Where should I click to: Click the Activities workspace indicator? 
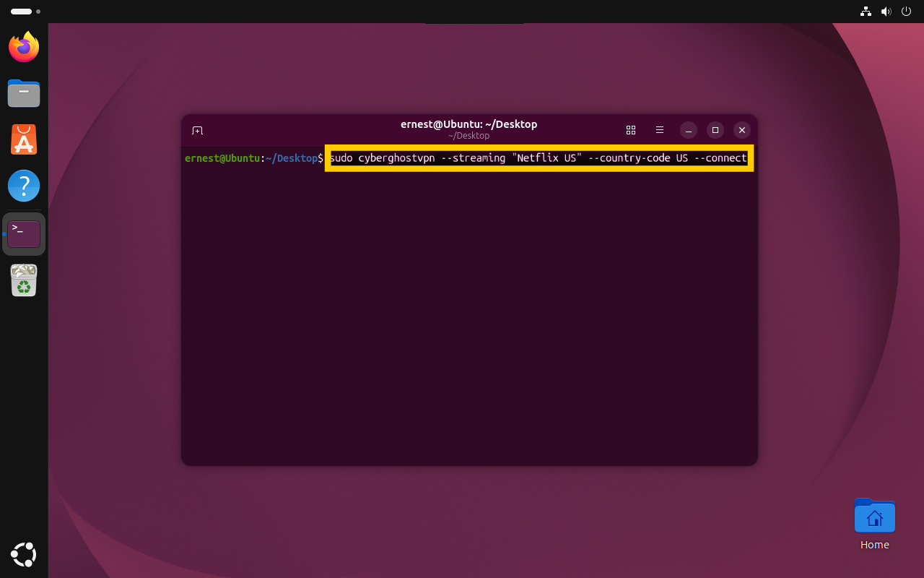[25, 12]
